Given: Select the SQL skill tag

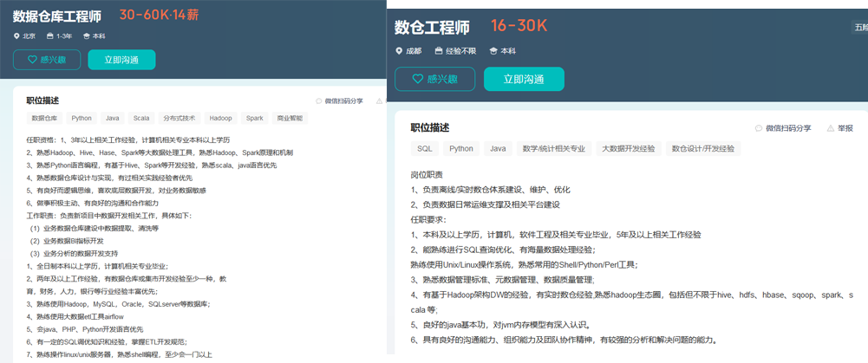Looking at the screenshot, I should (x=425, y=148).
